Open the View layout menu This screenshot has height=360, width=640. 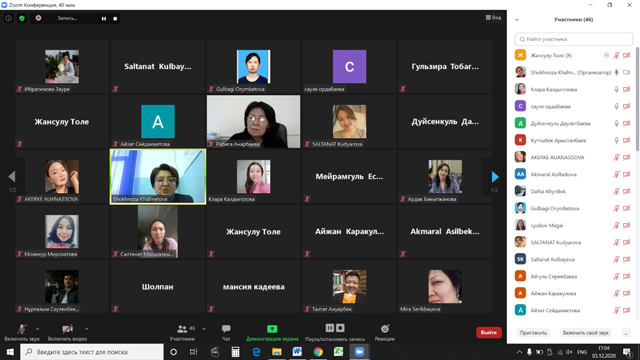coord(493,18)
